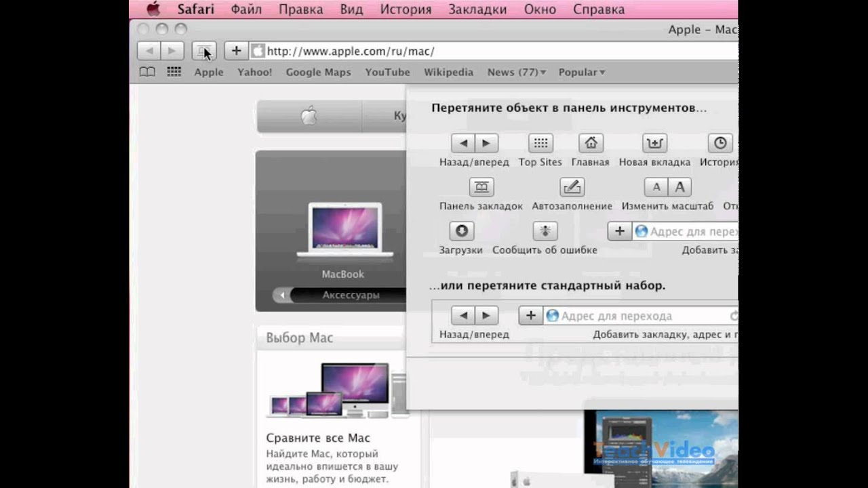
Task: Click the Аксессуары category in product slider
Action: coord(351,295)
